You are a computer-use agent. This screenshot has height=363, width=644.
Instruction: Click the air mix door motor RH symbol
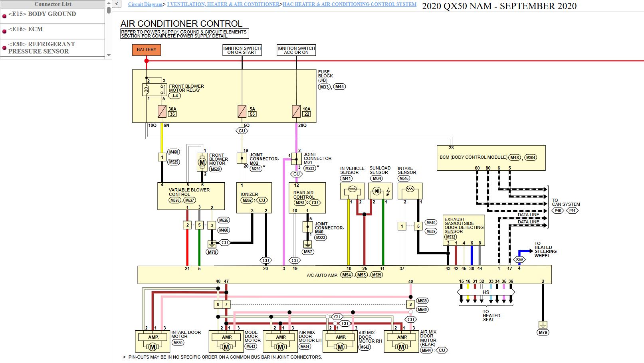coord(340,342)
